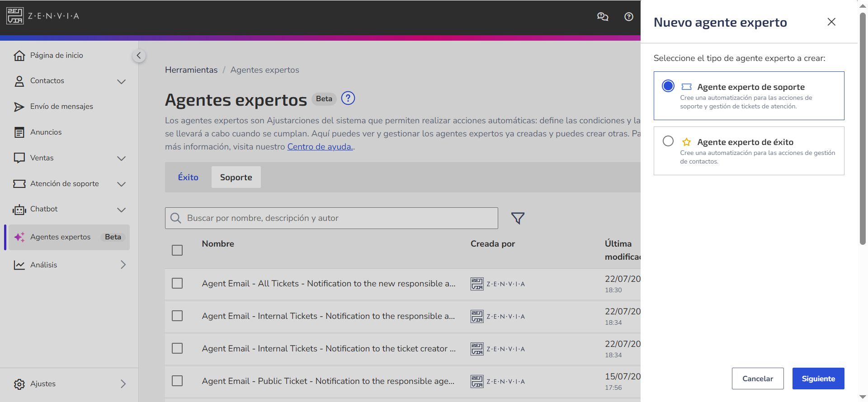Check the Agent Email All Tickets row checkbox
The image size is (868, 402).
(x=177, y=283)
